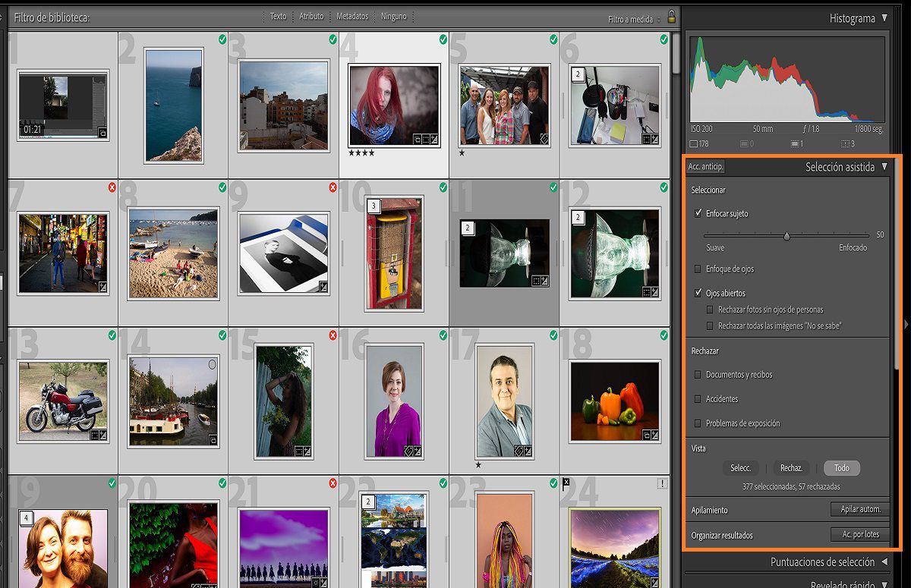Click the video badge on the first thumbnail
The image size is (911, 588).
click(x=102, y=132)
